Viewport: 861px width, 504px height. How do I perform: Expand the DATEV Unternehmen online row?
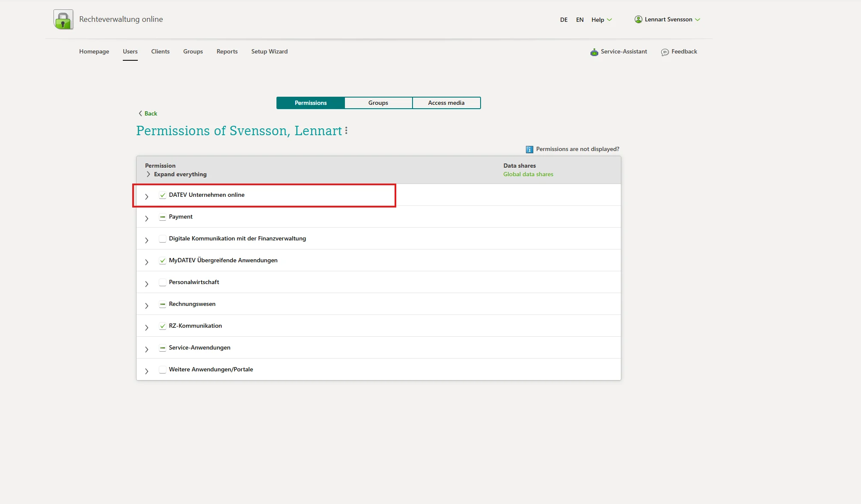click(x=147, y=197)
